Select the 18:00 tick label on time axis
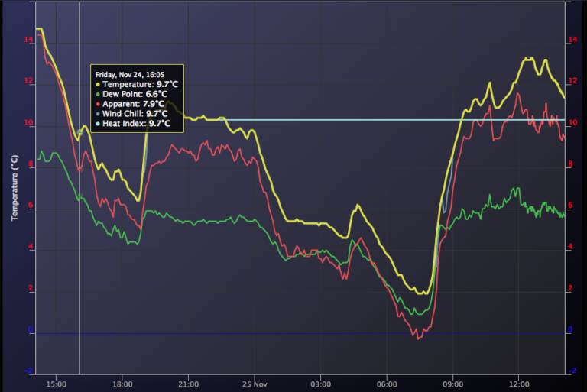Screen dimensions: 587x392 [x=122, y=384]
